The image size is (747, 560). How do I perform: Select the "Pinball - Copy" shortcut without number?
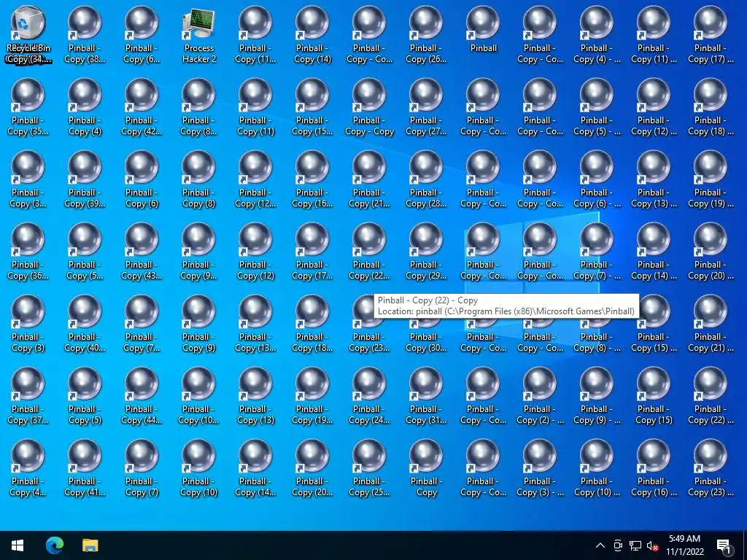pos(426,469)
